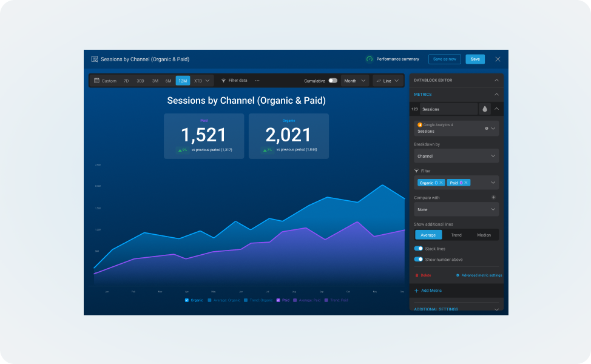Click the droplet color picker for Sessions
This screenshot has width=591, height=364.
pos(485,109)
